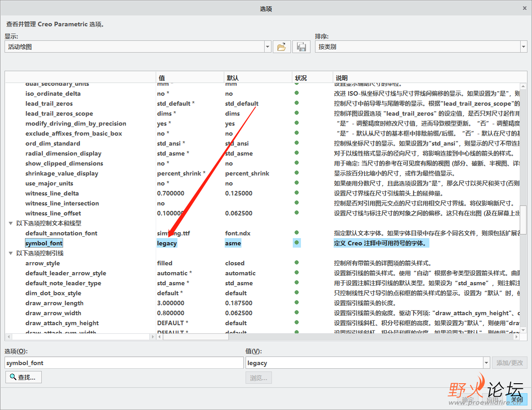The width and height of the screenshot is (532, 410).
Task: Click into the Option input field
Action: (x=124, y=363)
